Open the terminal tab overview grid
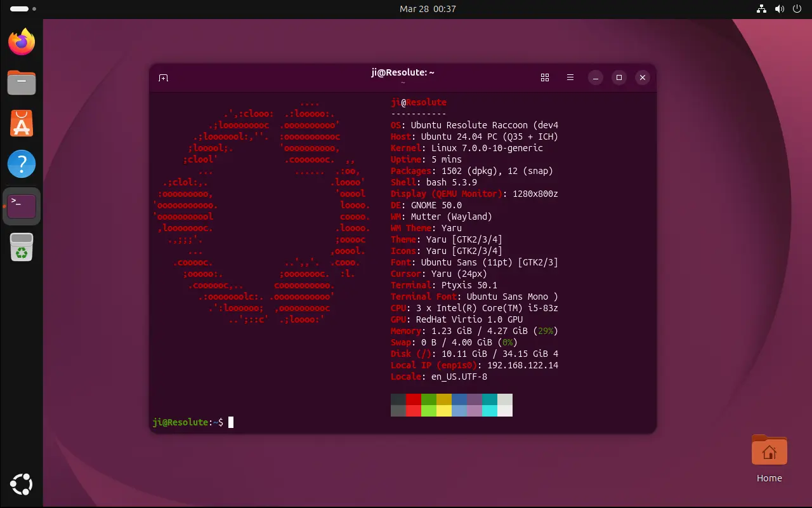812x508 pixels. point(544,77)
